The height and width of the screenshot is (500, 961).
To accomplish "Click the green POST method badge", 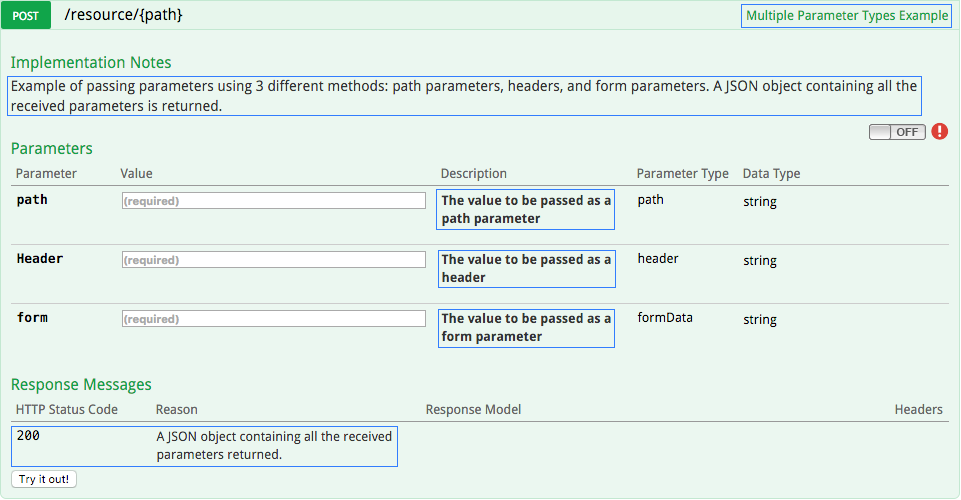I will pyautogui.click(x=32, y=16).
